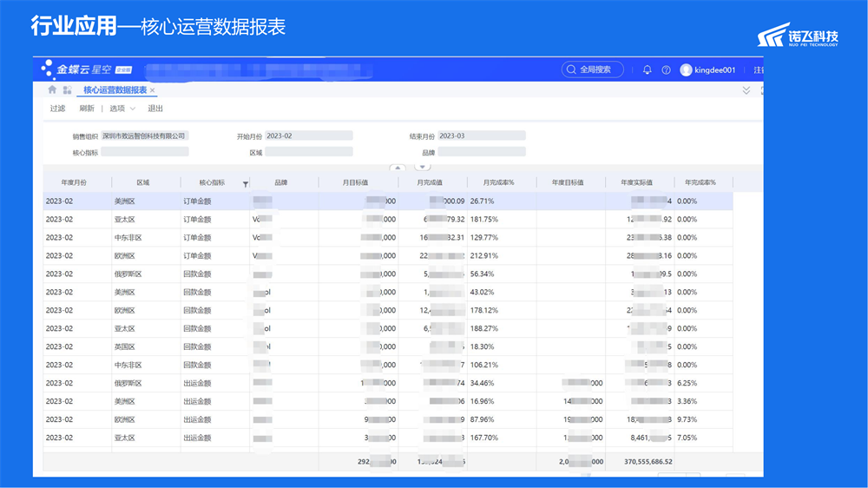Screen dimensions: 868x488
Task: Click the 结束月份 field showing 2023-03
Action: [482, 135]
